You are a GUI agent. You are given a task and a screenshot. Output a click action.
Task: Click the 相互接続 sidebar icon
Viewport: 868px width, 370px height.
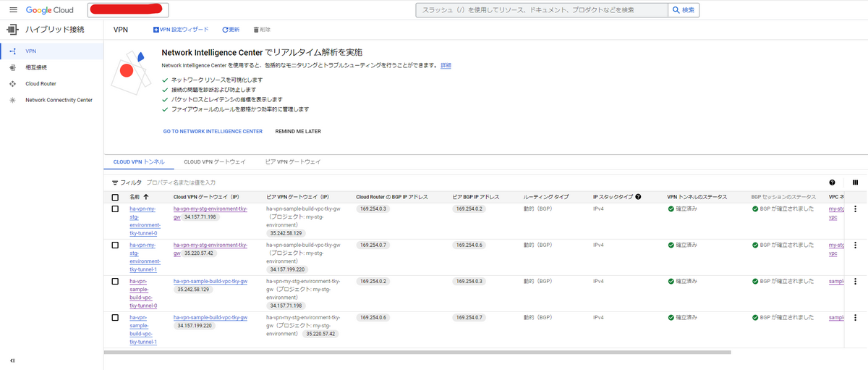coord(12,67)
